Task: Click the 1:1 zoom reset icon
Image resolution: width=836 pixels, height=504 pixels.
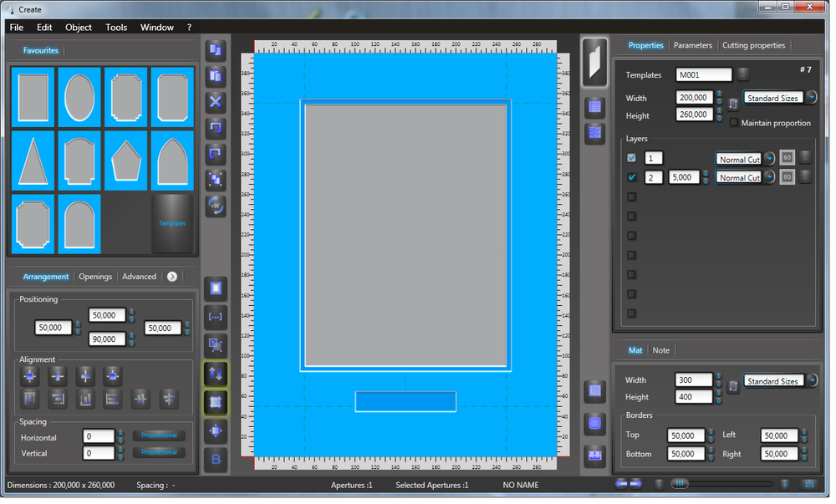Action: click(809, 484)
